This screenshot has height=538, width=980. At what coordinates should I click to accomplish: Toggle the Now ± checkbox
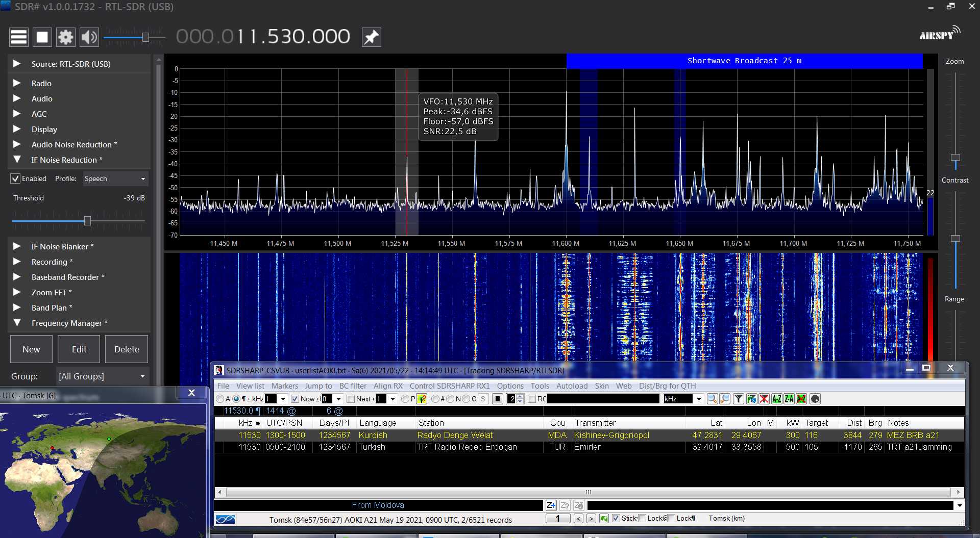[x=295, y=399]
